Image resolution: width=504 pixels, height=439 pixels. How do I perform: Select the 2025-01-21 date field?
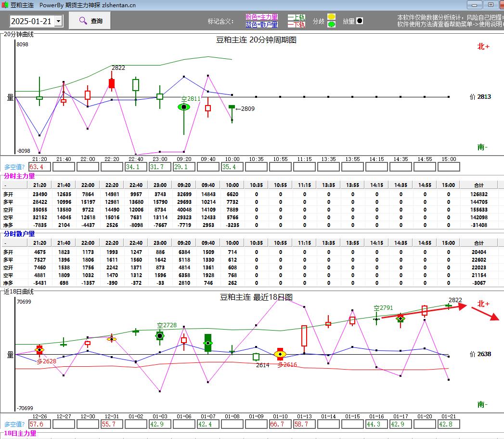(x=32, y=21)
